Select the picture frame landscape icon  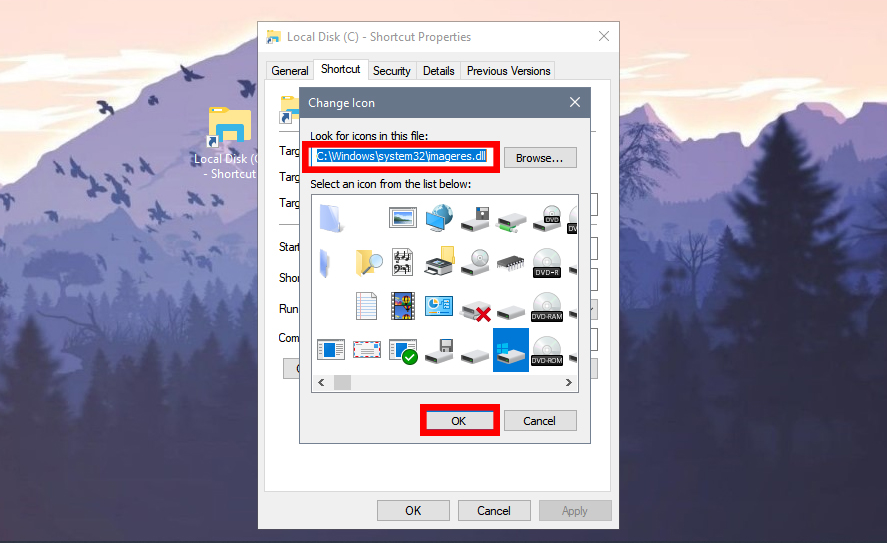pyautogui.click(x=402, y=218)
